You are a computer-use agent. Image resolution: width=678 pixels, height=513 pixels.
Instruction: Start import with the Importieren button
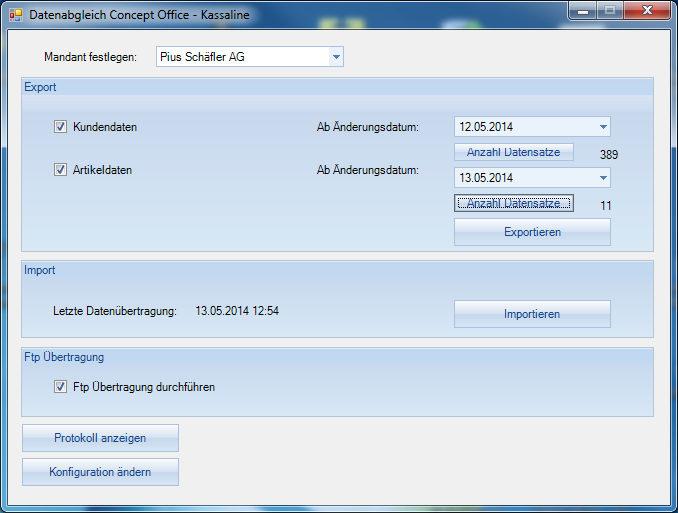click(532, 314)
